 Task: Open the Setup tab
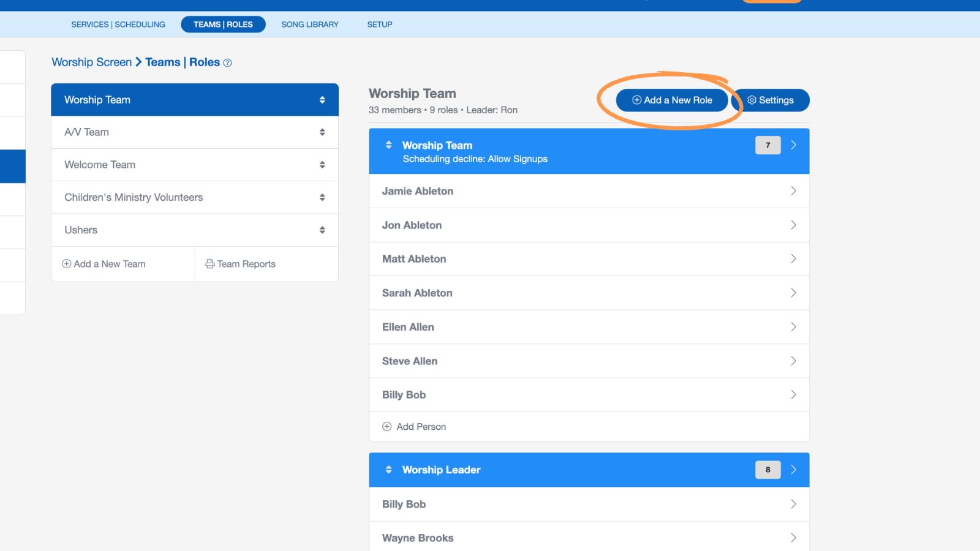pos(380,24)
